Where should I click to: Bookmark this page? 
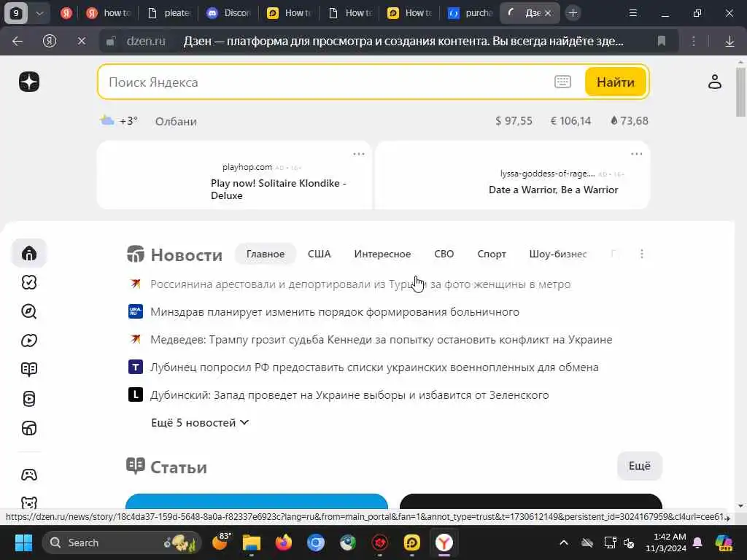click(661, 42)
